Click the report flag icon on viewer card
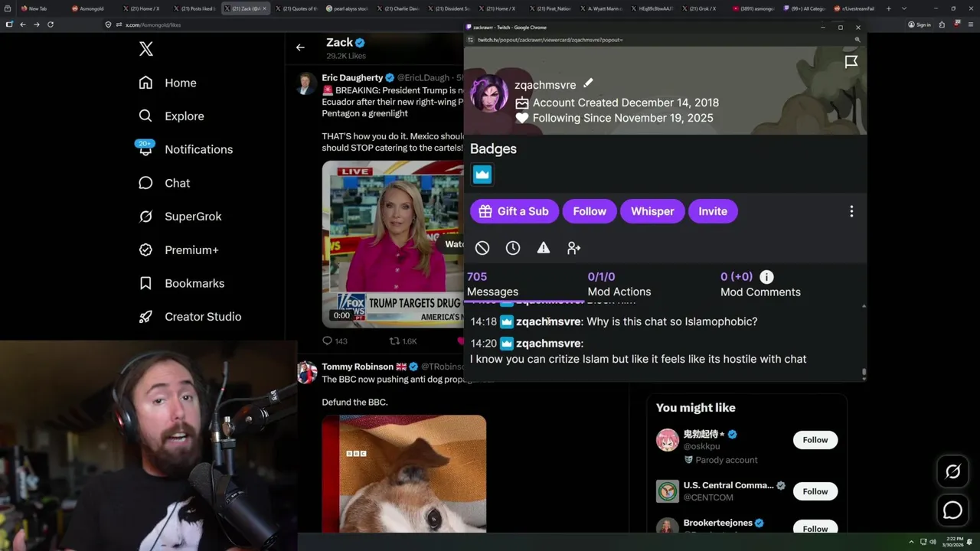Screen dimensions: 980x551 click(x=851, y=62)
